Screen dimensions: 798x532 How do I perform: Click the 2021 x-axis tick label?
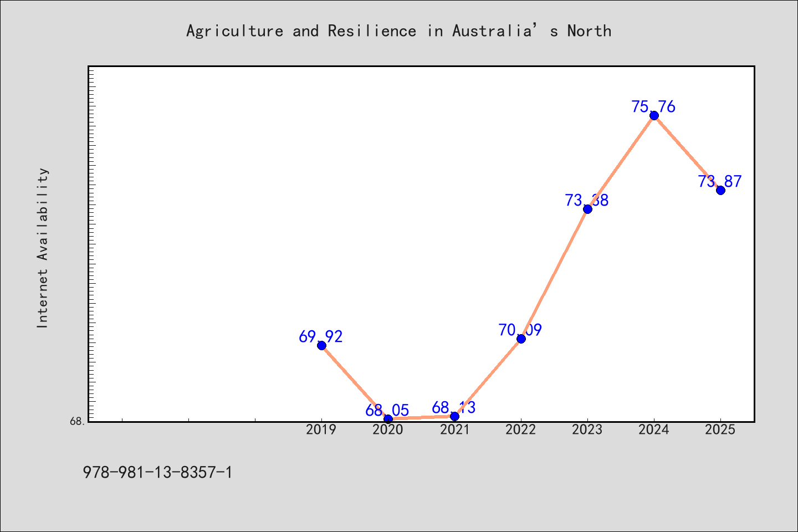[x=454, y=429]
